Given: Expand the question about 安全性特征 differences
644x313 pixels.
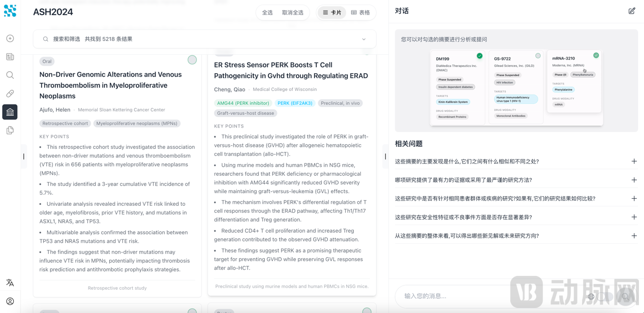Looking at the screenshot, I should [634, 217].
